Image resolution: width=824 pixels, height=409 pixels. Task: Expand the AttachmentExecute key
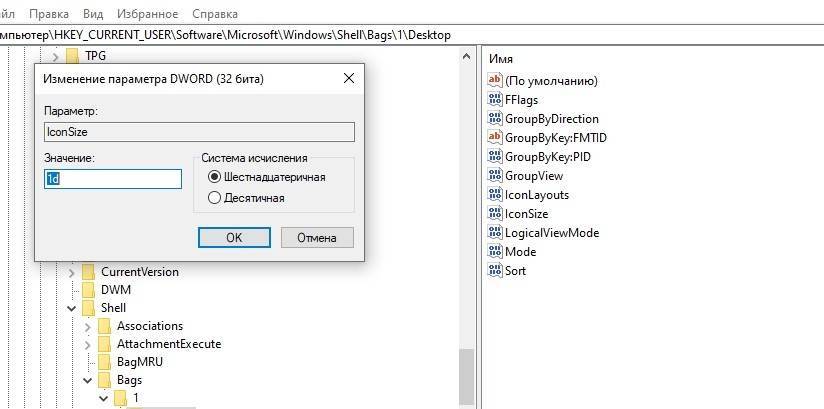coord(88,344)
